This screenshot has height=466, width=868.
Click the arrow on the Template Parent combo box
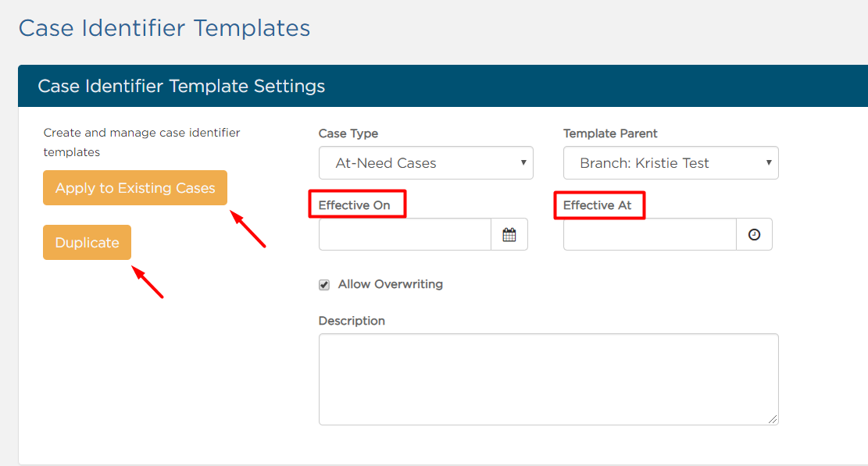(x=768, y=162)
